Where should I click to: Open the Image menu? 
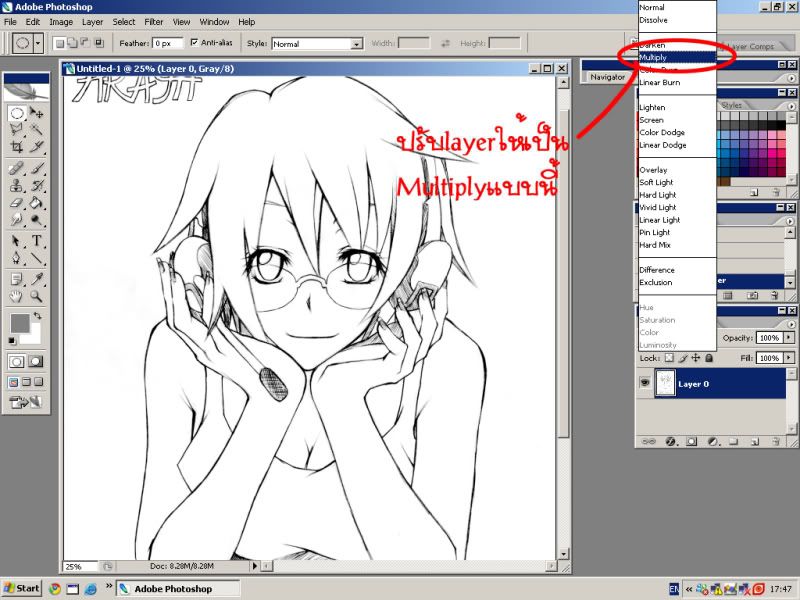tap(61, 22)
